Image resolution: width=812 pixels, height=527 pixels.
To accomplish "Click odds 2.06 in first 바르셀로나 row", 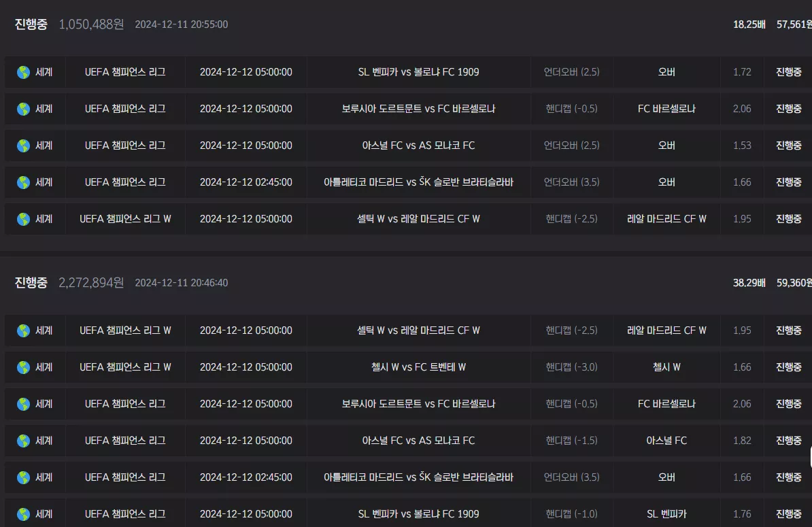I will (x=741, y=109).
